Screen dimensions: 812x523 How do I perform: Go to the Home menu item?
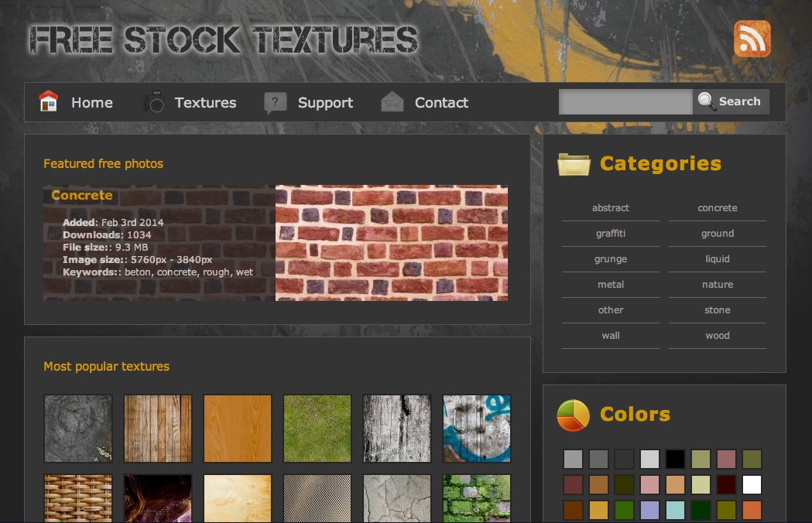coord(91,103)
